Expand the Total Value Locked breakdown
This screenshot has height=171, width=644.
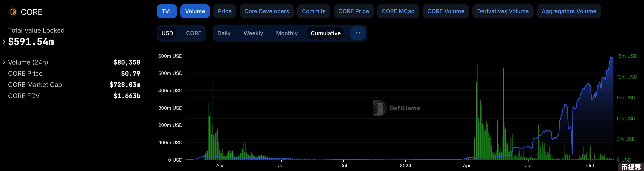pos(4,42)
